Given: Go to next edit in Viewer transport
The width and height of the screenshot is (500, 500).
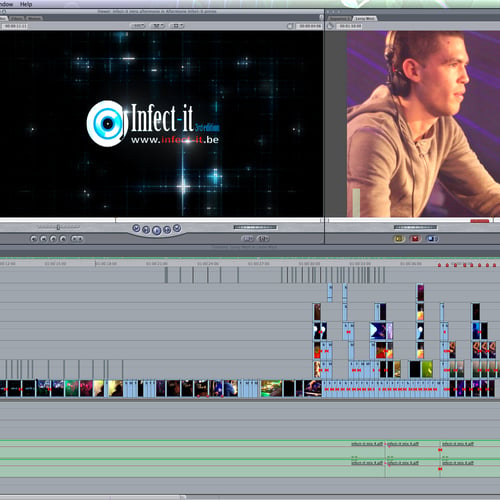Looking at the screenshot, I should (x=177, y=228).
